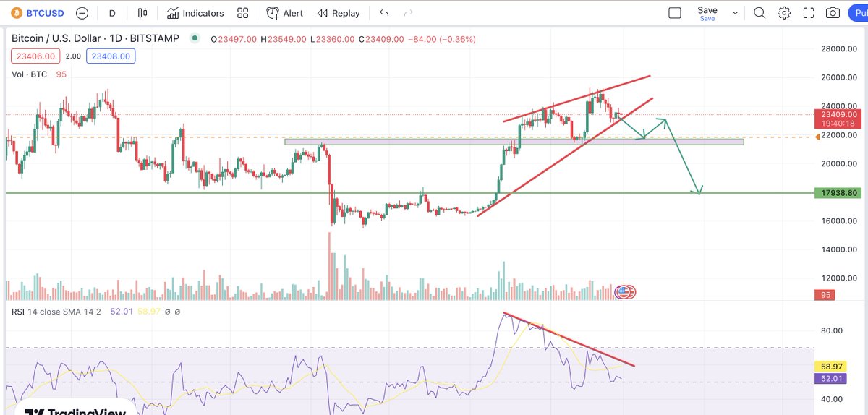868x415 pixels.
Task: Open the indicator templates grid icon
Action: (x=242, y=13)
